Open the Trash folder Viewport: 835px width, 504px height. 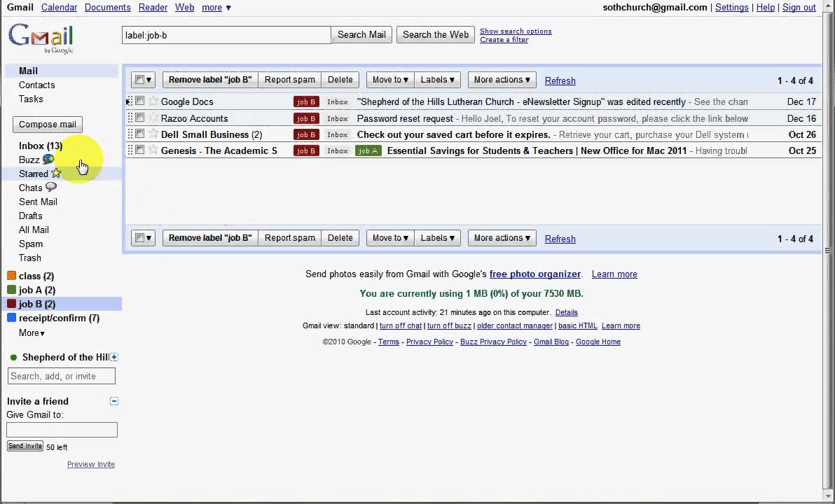(x=30, y=258)
